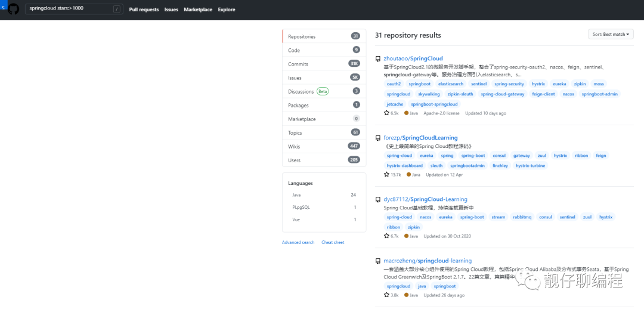Click the gateway topic tag
This screenshot has width=644, height=309.
click(x=522, y=156)
